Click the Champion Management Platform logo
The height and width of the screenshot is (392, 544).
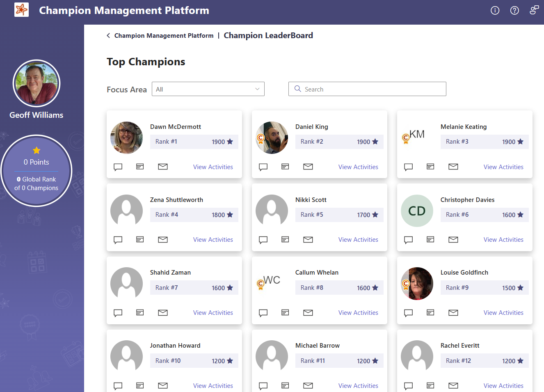(21, 9)
